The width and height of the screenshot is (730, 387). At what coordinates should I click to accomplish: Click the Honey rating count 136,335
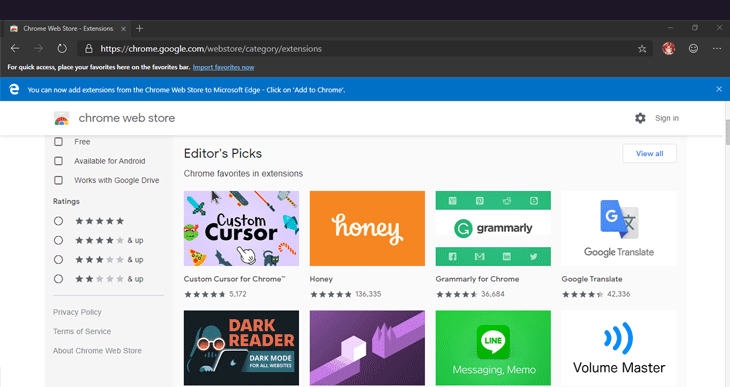368,294
